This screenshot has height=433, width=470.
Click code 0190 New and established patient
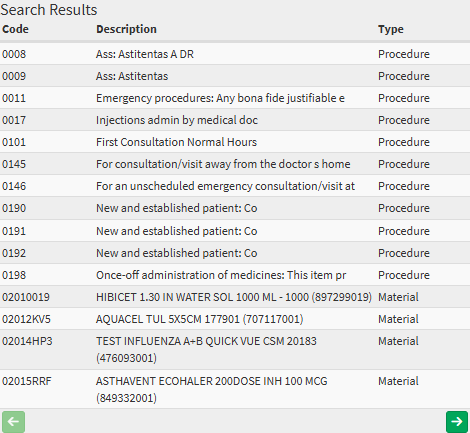click(x=235, y=208)
